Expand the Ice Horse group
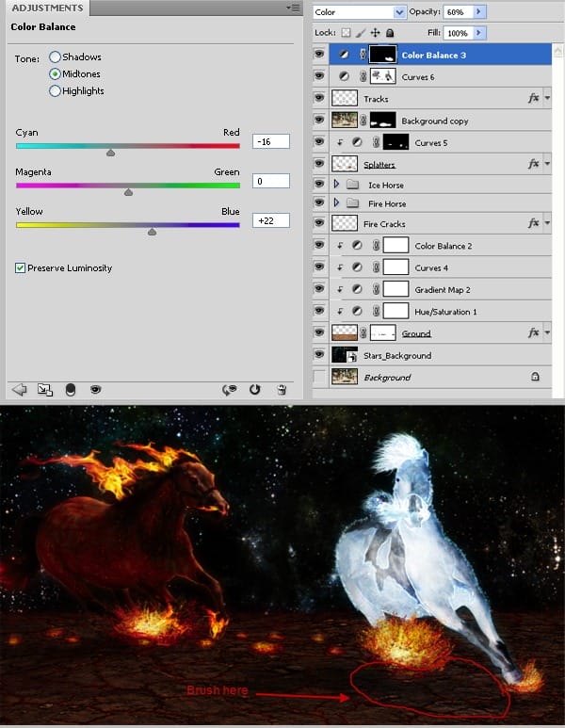 [336, 185]
